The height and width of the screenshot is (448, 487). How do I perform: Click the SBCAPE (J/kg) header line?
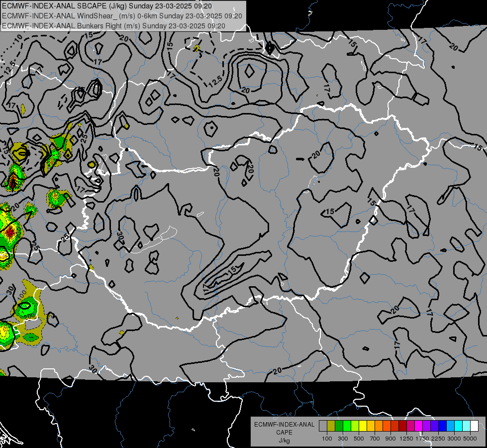107,6
